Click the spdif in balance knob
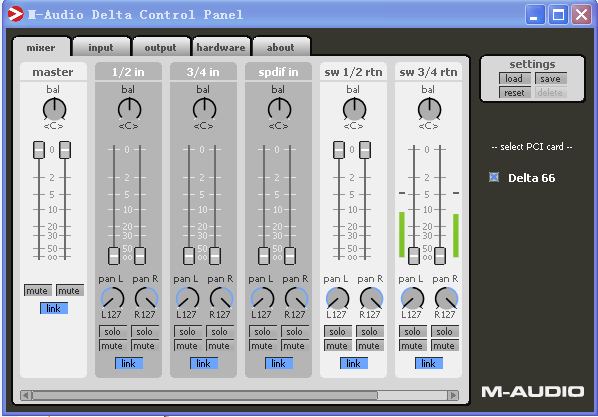The height and width of the screenshot is (417, 598). [x=279, y=109]
